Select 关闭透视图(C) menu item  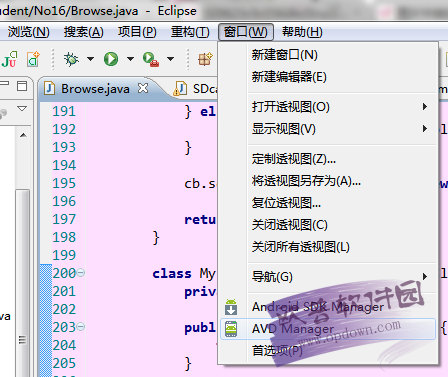[328, 225]
